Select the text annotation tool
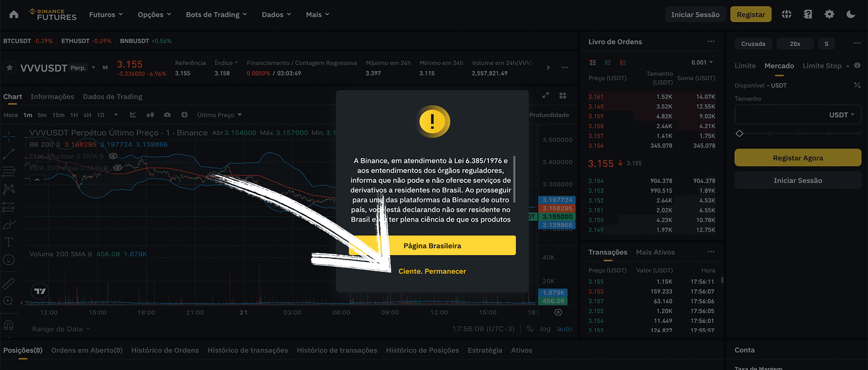This screenshot has width=868, height=370. point(9,242)
